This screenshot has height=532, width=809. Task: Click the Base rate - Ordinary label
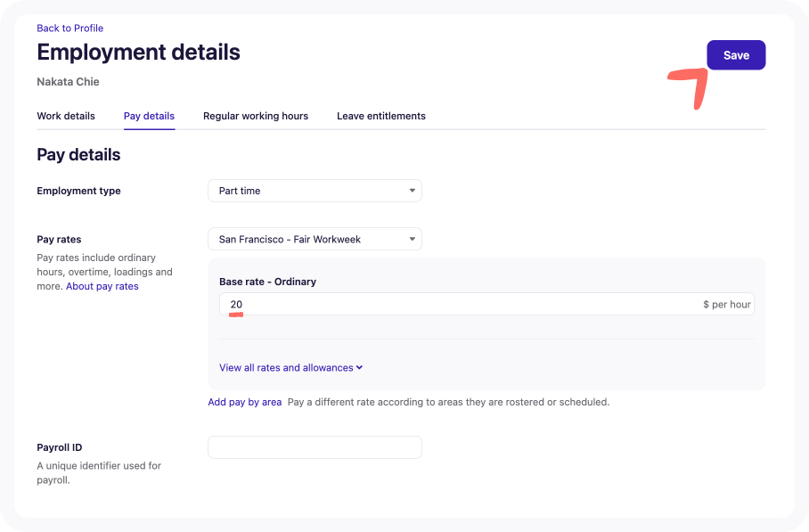tap(267, 282)
